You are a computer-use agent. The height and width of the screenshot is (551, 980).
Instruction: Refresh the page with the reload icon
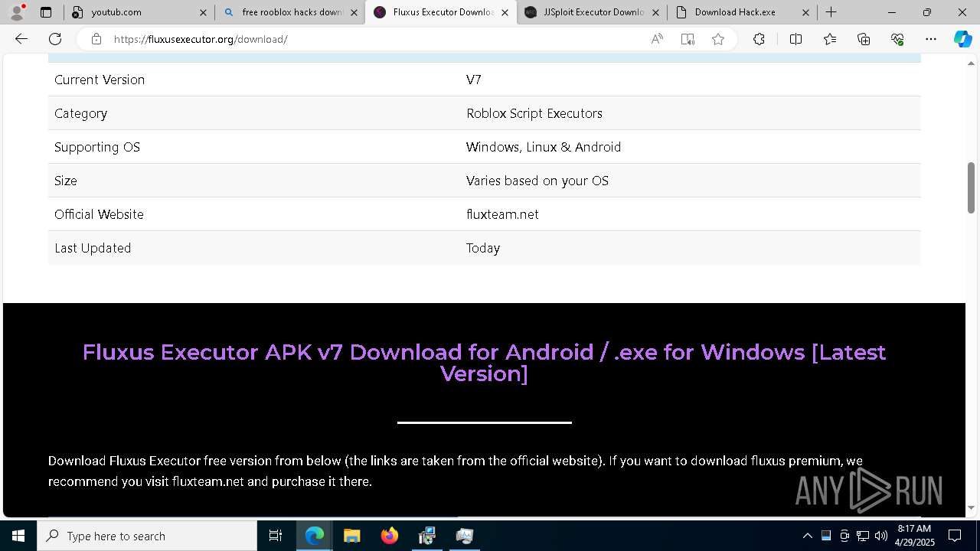tap(55, 39)
